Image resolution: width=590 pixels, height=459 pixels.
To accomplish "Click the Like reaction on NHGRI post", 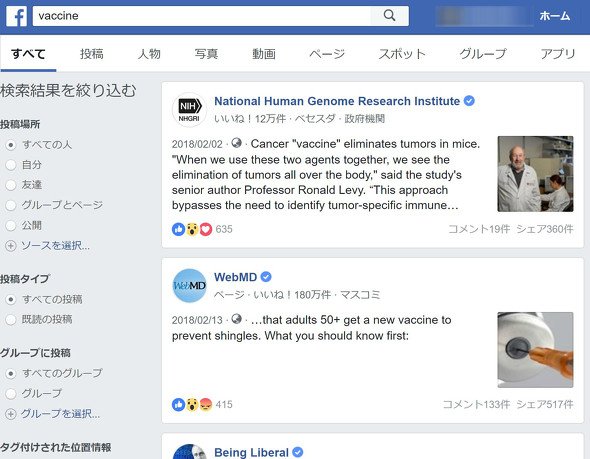I will pyautogui.click(x=178, y=229).
